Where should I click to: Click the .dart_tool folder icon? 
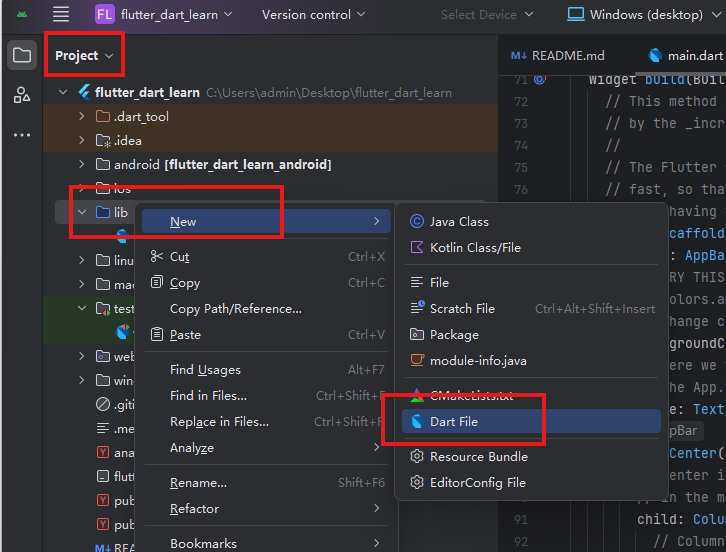click(103, 116)
